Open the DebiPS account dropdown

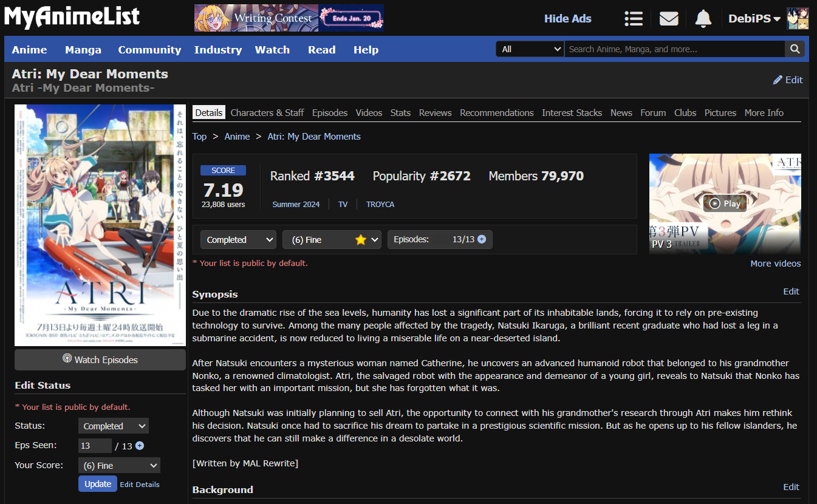754,19
